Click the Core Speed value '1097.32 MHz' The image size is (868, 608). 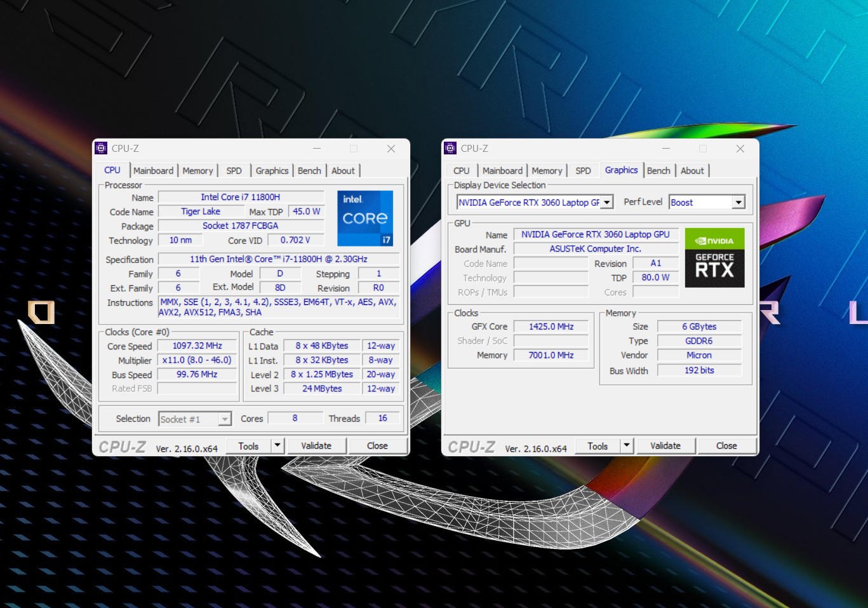coord(197,346)
